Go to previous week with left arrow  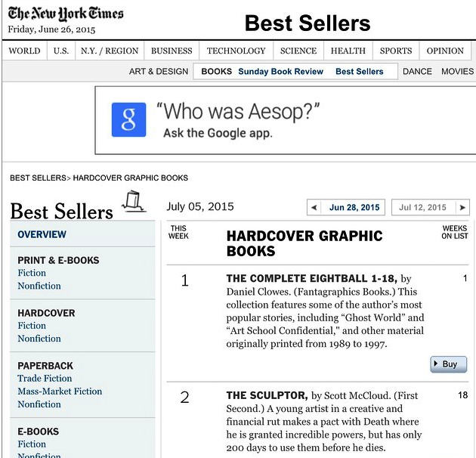click(x=314, y=207)
